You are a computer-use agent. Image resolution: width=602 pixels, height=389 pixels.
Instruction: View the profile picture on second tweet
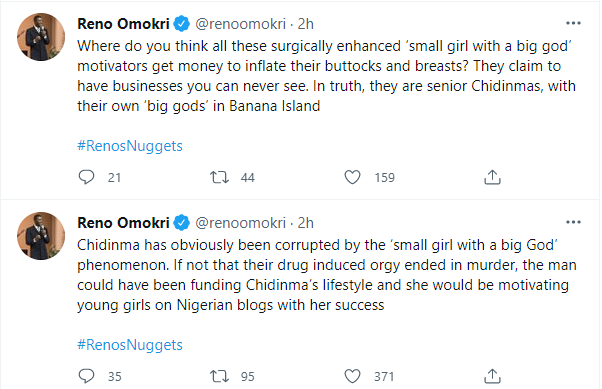(41, 236)
